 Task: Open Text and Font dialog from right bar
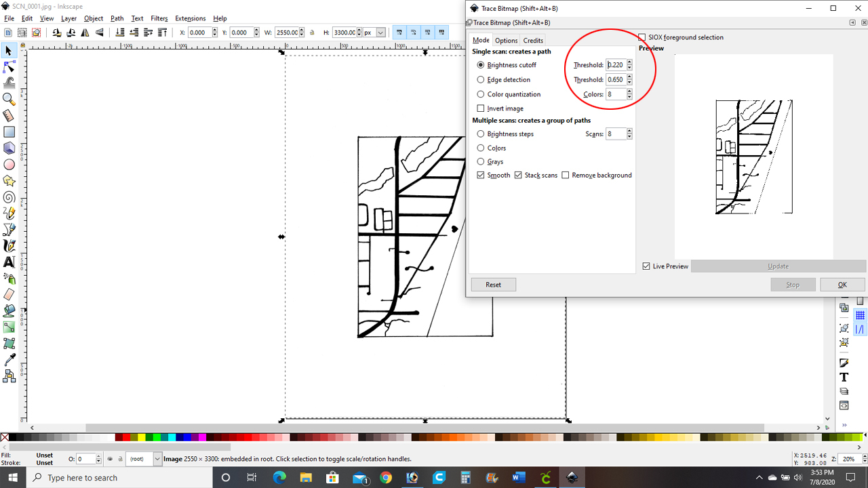844,377
